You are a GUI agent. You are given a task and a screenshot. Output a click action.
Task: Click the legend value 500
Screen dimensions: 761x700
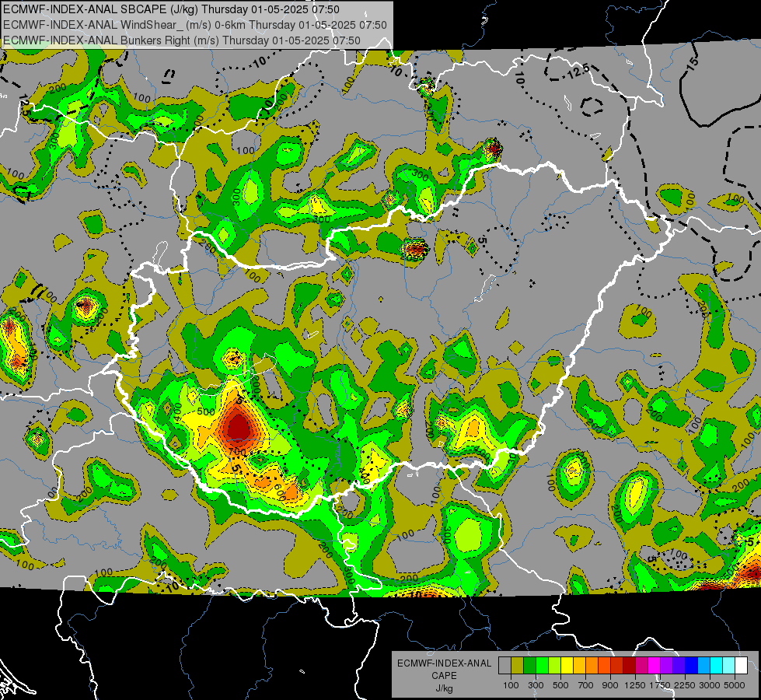pyautogui.click(x=560, y=685)
